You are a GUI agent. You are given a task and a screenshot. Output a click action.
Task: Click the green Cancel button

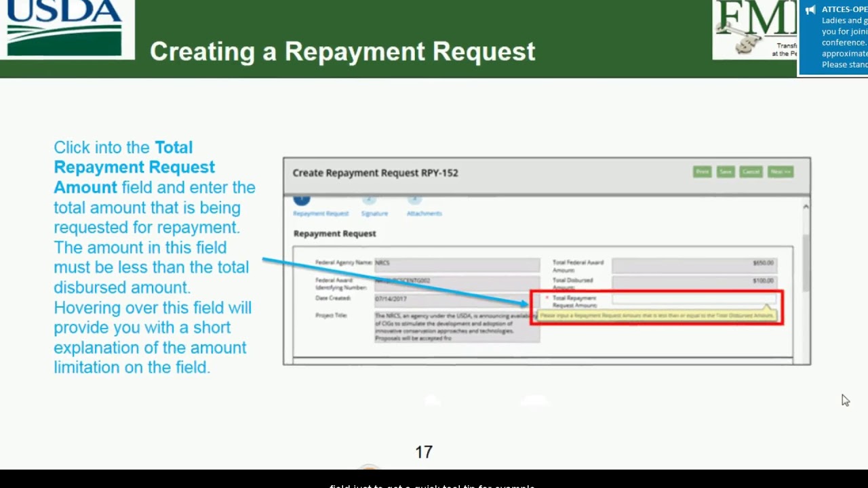coord(751,172)
